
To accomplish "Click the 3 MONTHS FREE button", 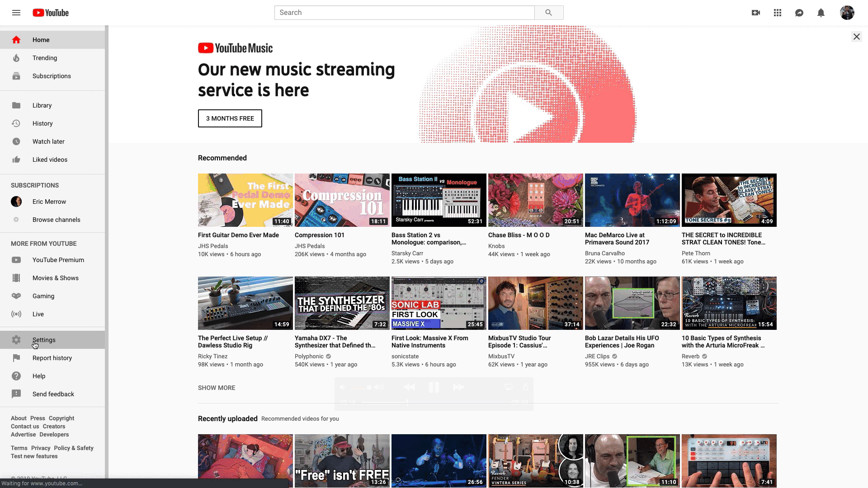I will 230,118.
